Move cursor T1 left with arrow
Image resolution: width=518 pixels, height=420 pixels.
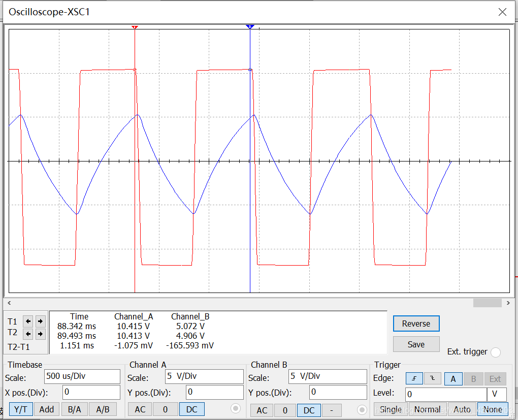point(28,321)
